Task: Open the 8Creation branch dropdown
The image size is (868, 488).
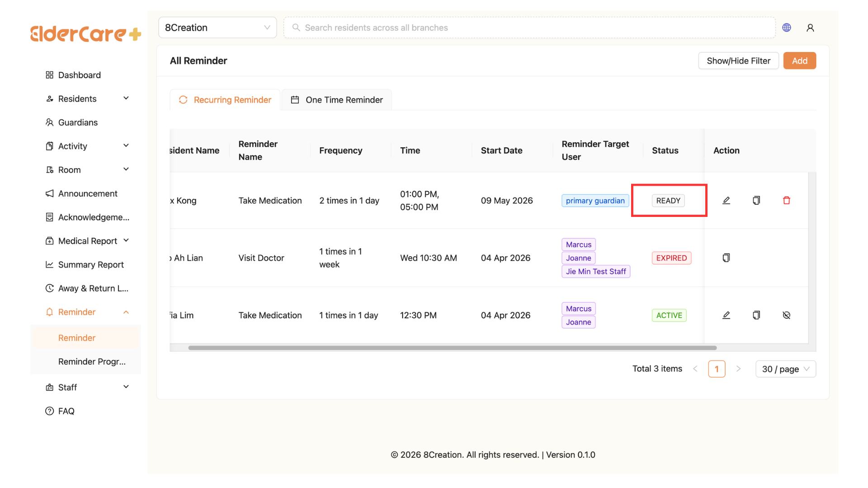Action: (217, 28)
